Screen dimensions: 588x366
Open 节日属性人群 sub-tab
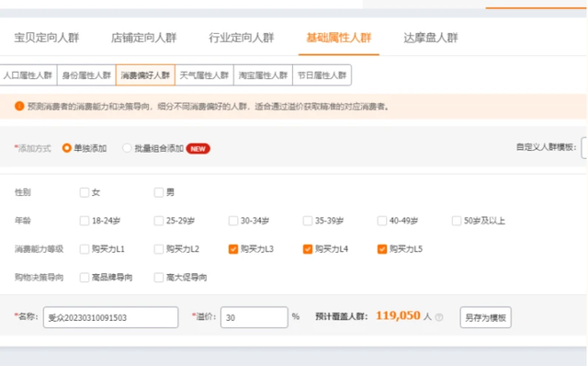click(322, 75)
